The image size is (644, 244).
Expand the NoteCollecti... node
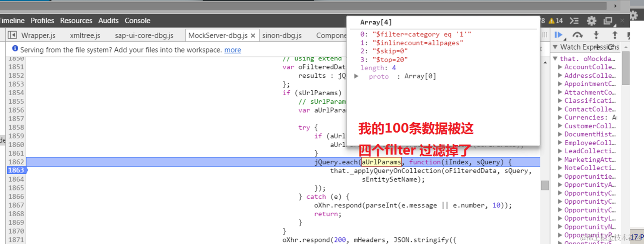pyautogui.click(x=560, y=168)
